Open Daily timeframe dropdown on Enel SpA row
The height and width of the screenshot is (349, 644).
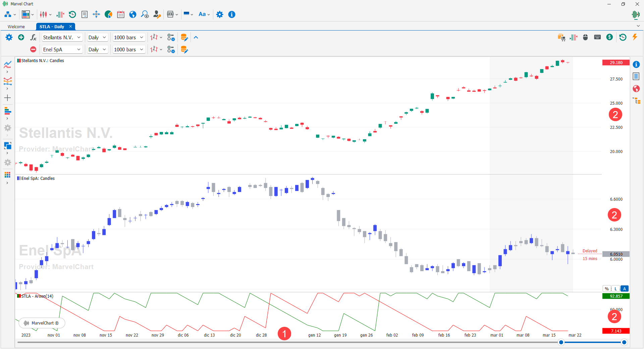pyautogui.click(x=97, y=49)
